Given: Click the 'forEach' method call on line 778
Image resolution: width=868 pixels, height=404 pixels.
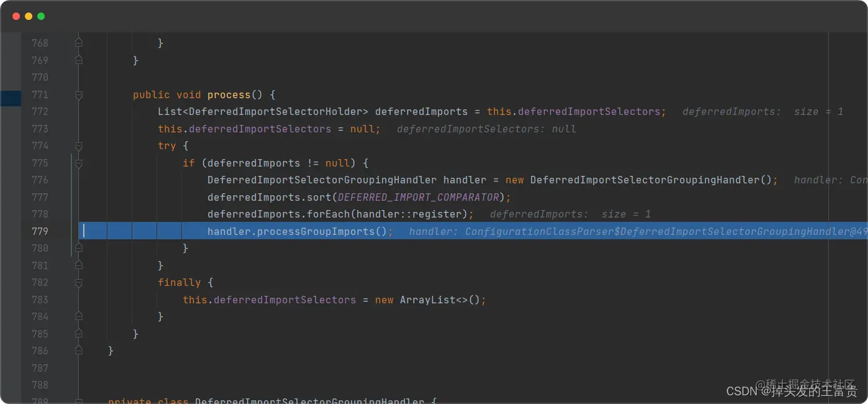Looking at the screenshot, I should tap(328, 214).
